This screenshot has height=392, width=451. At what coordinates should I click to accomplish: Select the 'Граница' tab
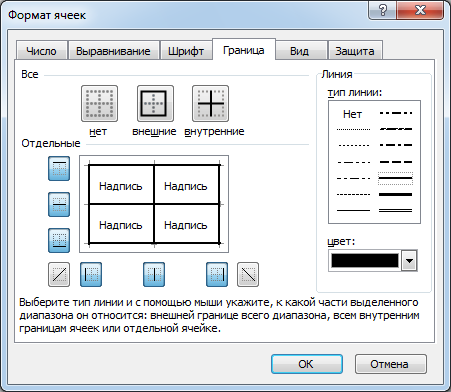[x=244, y=50]
